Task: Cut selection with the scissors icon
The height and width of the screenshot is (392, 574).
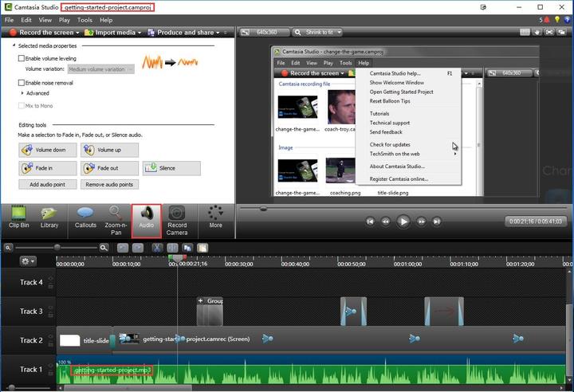Action: pyautogui.click(x=157, y=248)
